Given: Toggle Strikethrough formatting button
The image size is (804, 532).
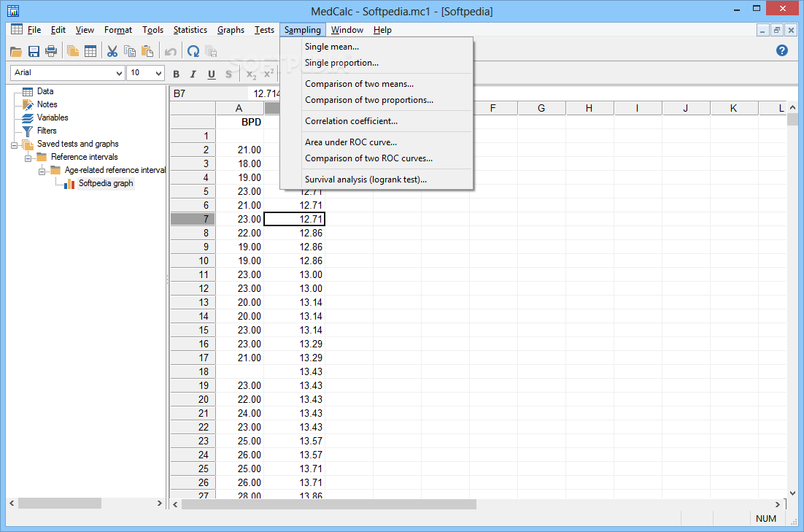Looking at the screenshot, I should pyautogui.click(x=228, y=74).
